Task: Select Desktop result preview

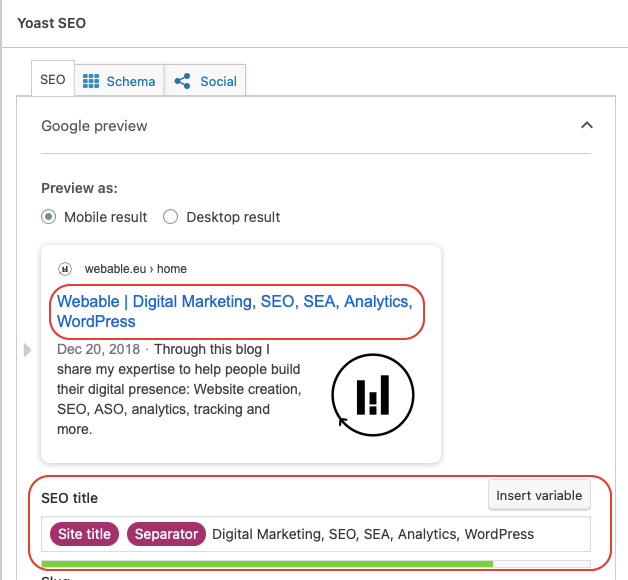Action: [x=170, y=217]
